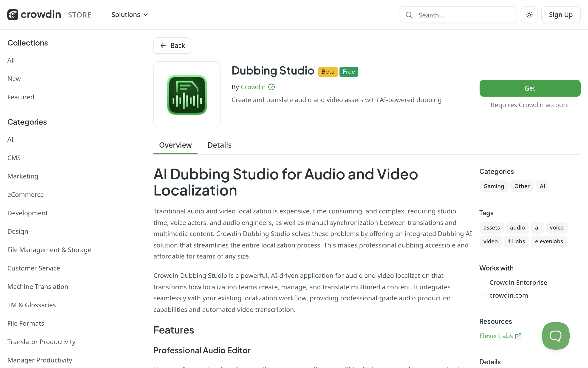Open the CMS category
588x368 pixels.
tap(14, 158)
